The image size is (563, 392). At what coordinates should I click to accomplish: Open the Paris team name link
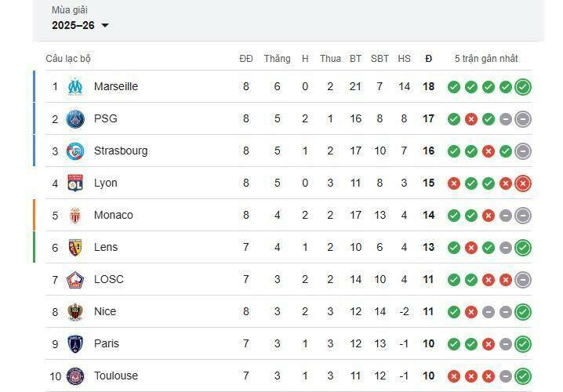click(x=106, y=343)
